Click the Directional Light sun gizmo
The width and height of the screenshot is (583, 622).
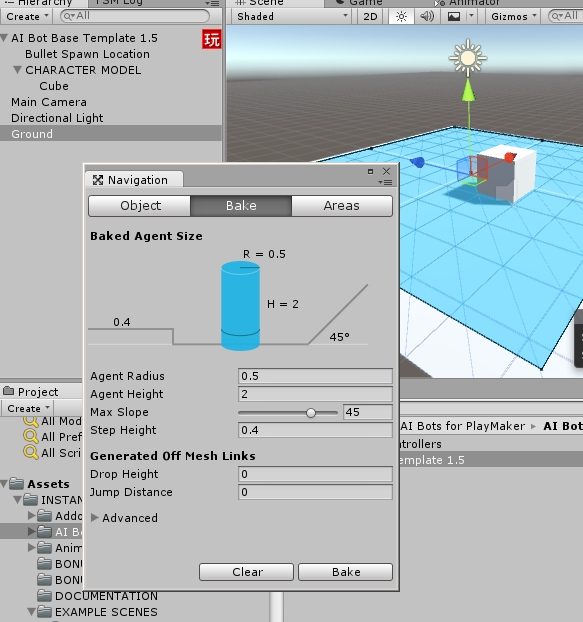tap(468, 58)
